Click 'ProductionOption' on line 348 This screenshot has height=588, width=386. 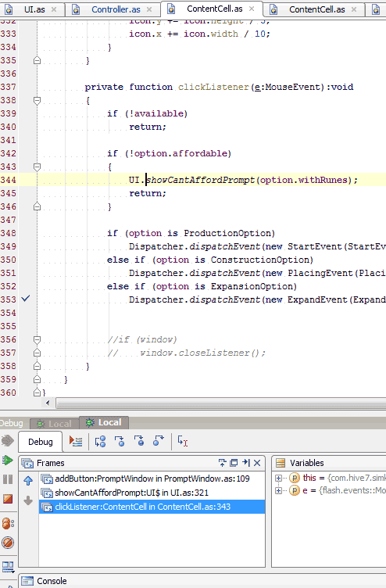(x=227, y=233)
